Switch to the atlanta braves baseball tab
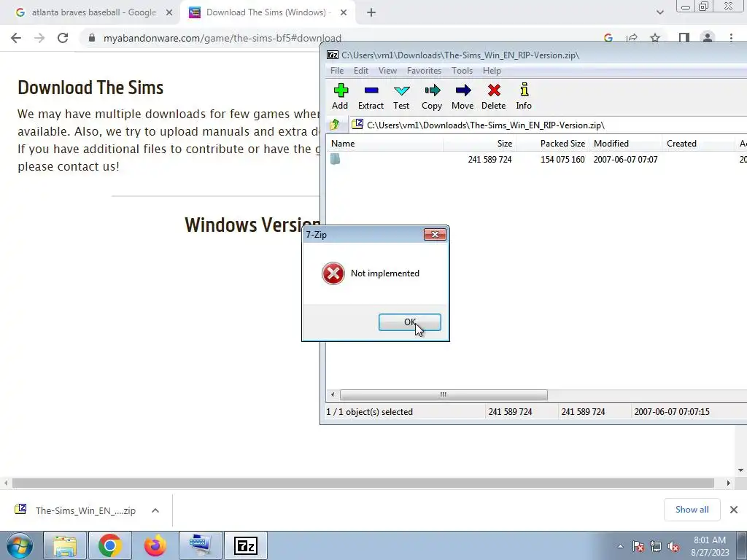 click(94, 12)
